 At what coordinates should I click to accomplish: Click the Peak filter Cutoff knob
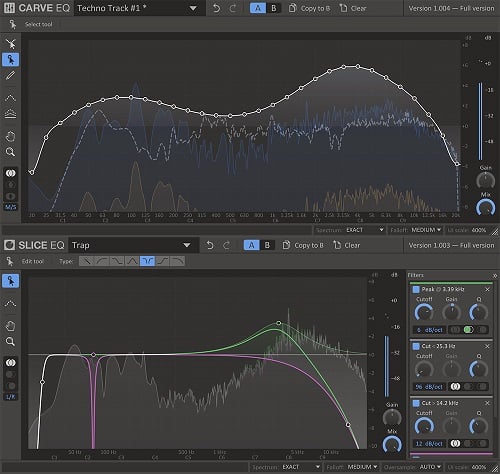[424, 312]
